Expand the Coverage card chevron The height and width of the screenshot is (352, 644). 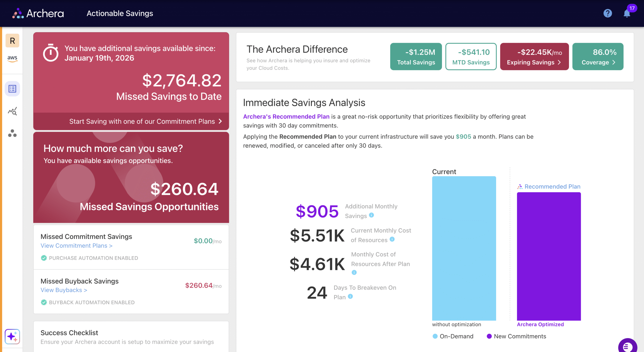point(614,62)
